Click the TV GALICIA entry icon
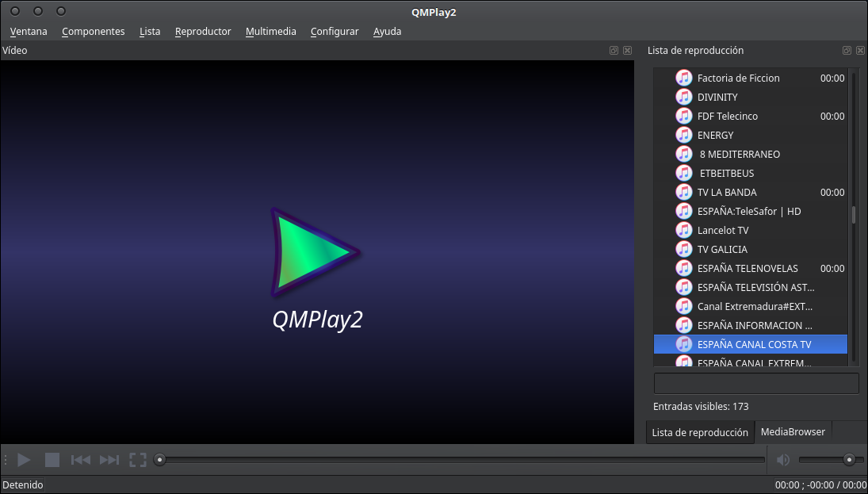The image size is (868, 494). pyautogui.click(x=684, y=249)
